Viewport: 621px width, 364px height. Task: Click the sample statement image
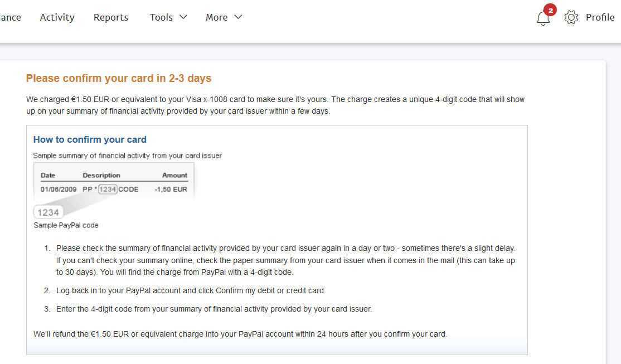tap(114, 191)
